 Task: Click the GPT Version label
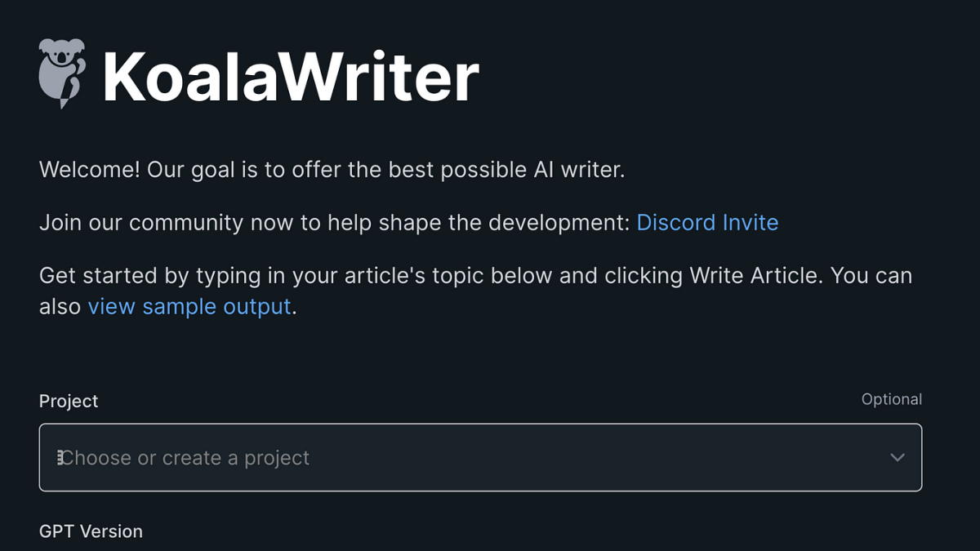(91, 531)
